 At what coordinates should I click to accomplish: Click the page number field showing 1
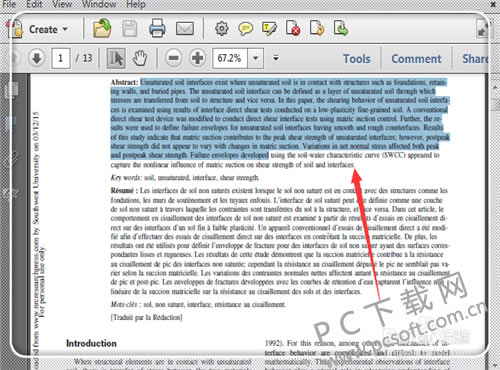click(x=61, y=58)
